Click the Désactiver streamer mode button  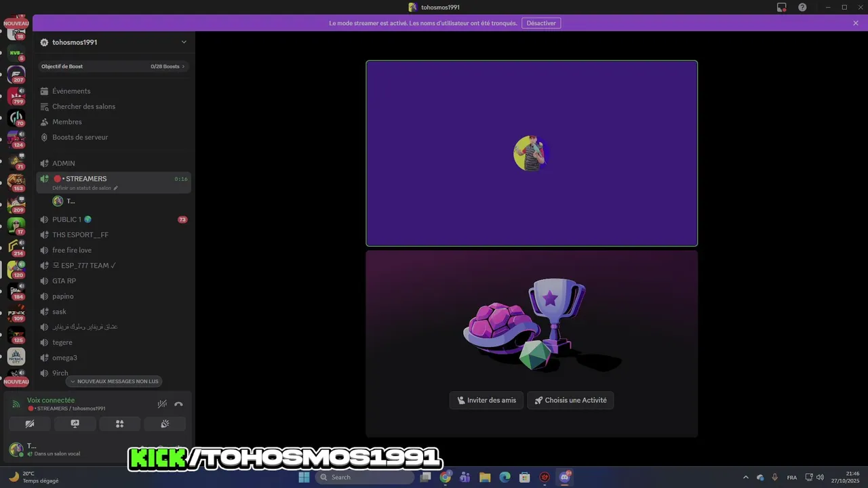tap(541, 23)
